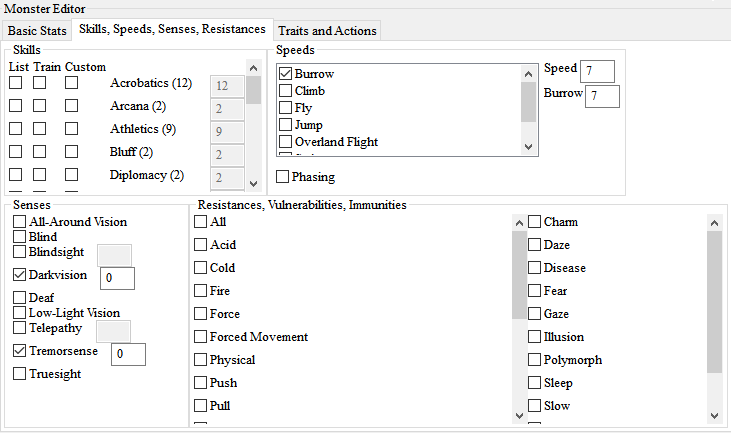
Task: Uncheck the Burrow speed checkbox
Action: point(286,74)
